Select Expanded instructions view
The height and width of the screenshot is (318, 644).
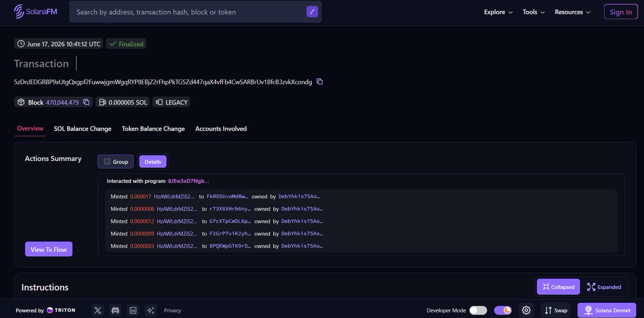[604, 287]
